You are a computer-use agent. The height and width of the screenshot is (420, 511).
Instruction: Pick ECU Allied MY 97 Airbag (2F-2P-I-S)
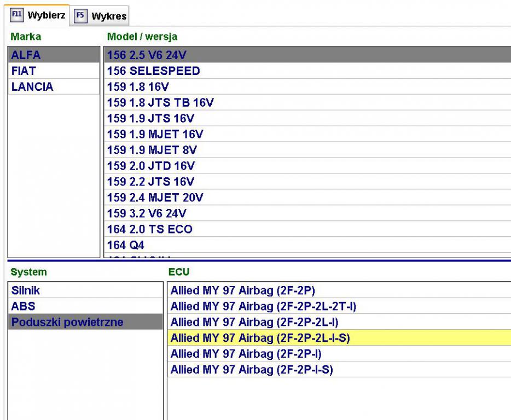coord(339,370)
